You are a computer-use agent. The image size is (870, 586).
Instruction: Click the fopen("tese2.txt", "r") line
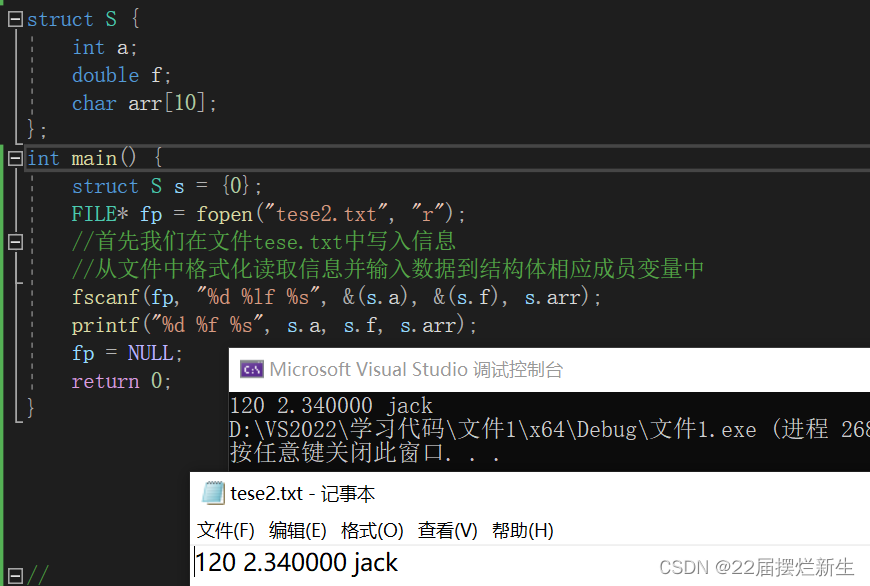(269, 214)
